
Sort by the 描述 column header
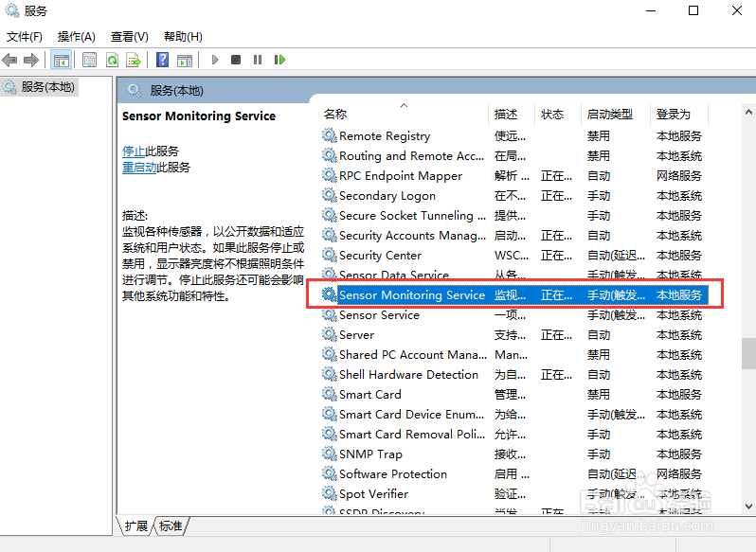[512, 115]
